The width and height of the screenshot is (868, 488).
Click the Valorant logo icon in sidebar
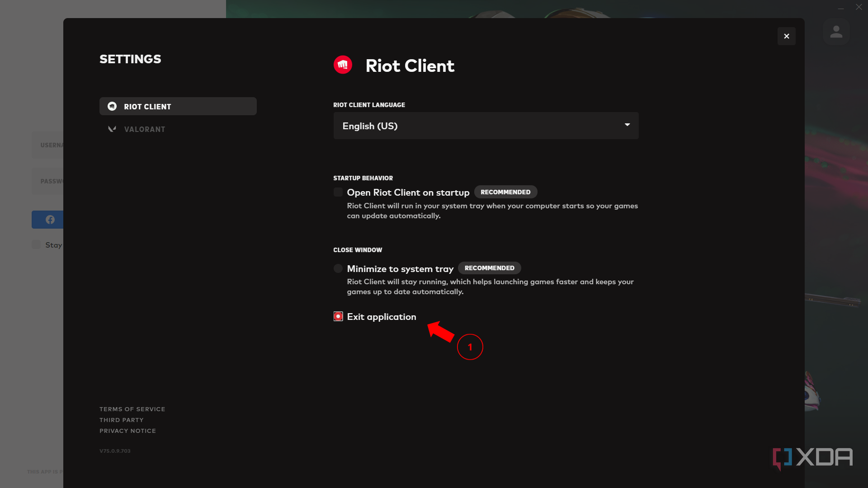112,129
